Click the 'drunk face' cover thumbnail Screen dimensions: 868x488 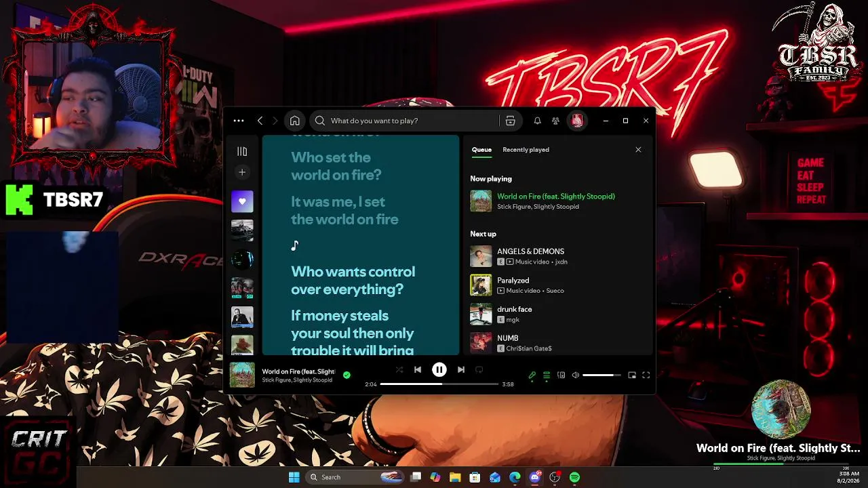pos(481,314)
